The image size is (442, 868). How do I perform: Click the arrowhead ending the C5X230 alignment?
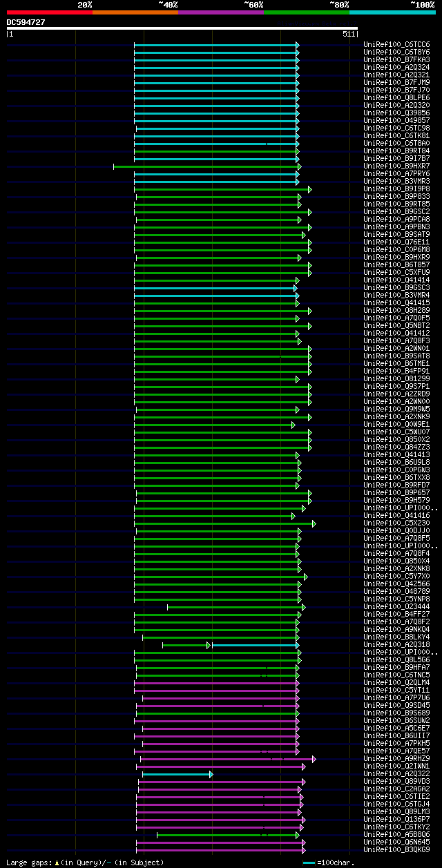click(x=314, y=523)
